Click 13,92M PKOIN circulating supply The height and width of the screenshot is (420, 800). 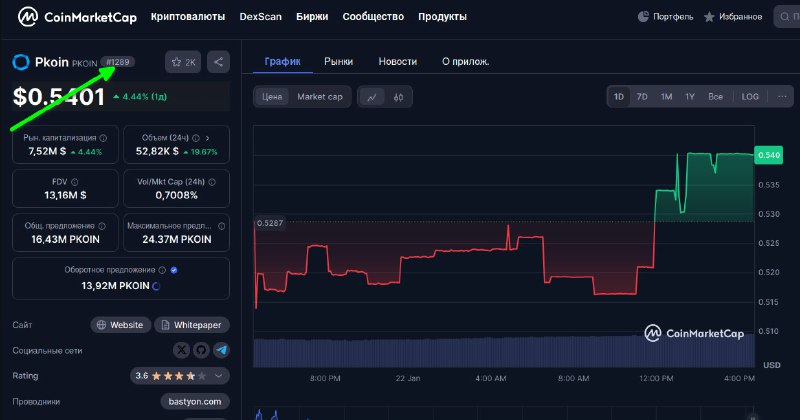point(115,286)
